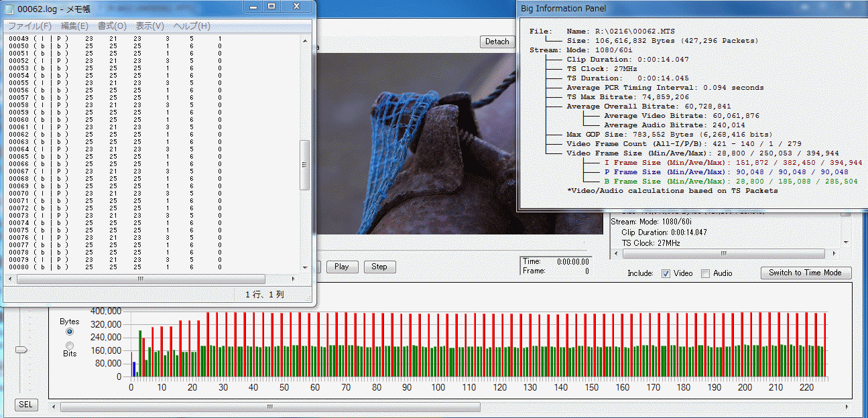Click the bitrate graph scrollbar right arrow
This screenshot has height=418, width=868.
pyautogui.click(x=846, y=407)
